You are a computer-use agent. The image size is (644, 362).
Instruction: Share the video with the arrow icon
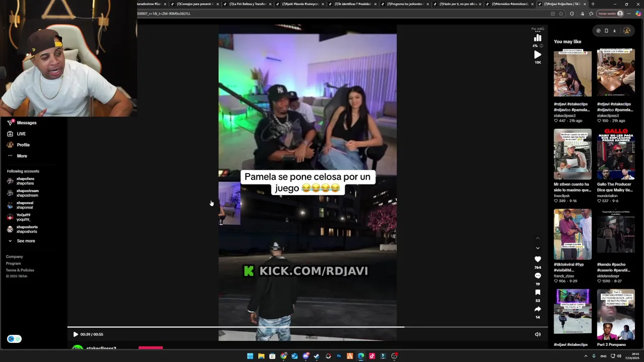[x=537, y=309]
